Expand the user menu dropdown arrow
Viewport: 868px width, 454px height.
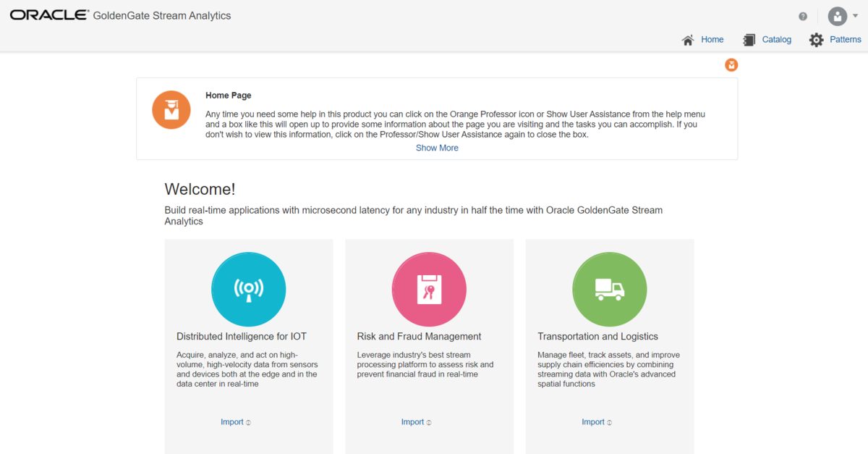[856, 16]
